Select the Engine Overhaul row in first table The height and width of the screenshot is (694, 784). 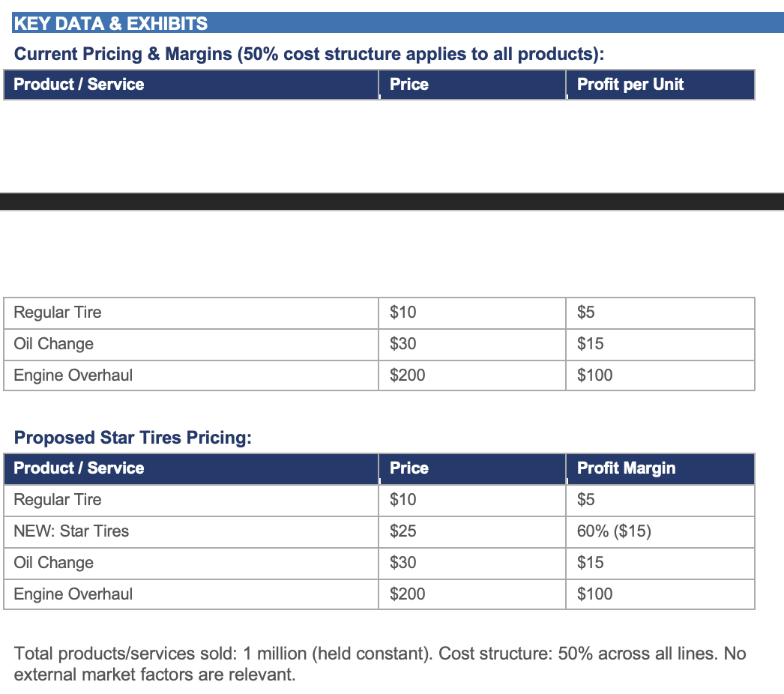point(379,375)
